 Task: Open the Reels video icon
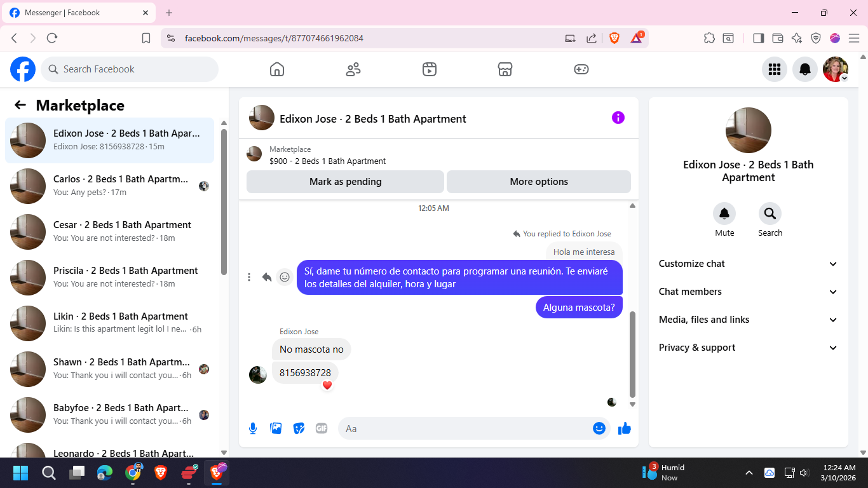[430, 69]
